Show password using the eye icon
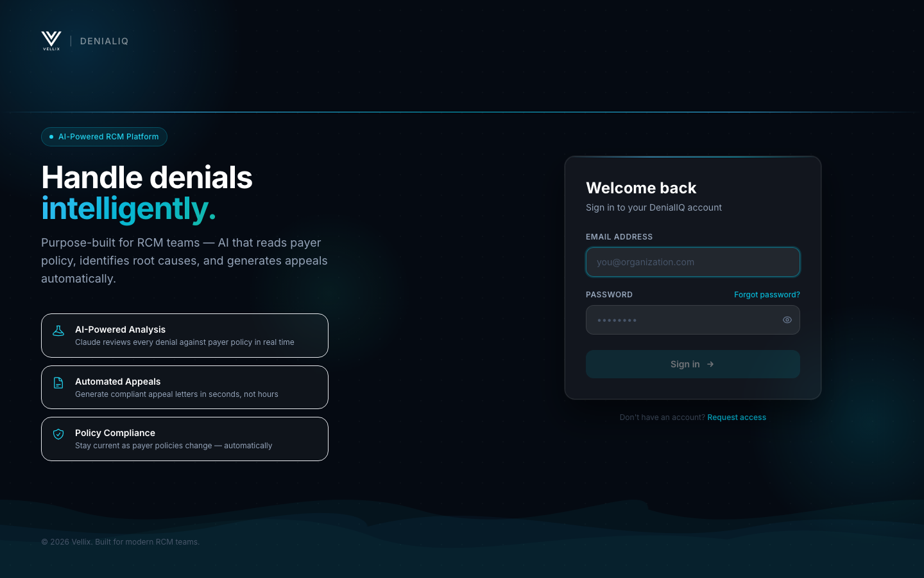 tap(787, 320)
